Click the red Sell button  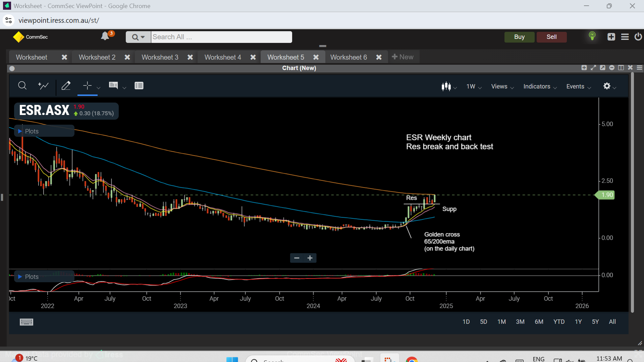pyautogui.click(x=552, y=37)
